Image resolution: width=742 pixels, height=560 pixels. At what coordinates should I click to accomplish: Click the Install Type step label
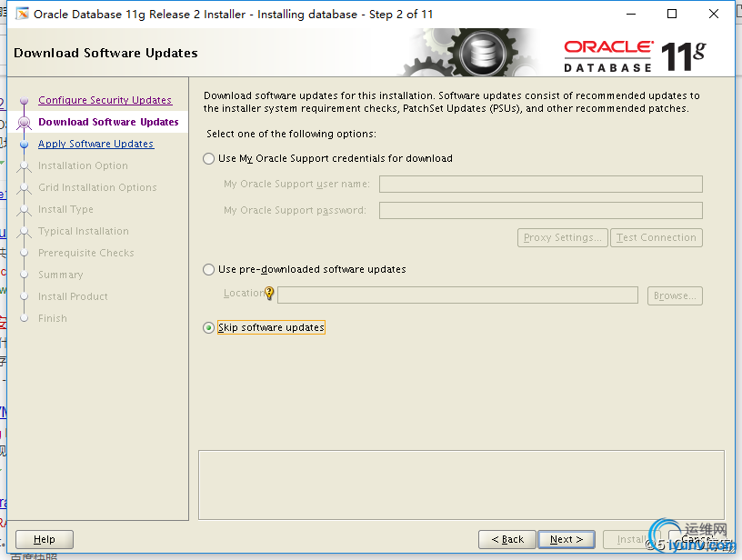(x=65, y=209)
